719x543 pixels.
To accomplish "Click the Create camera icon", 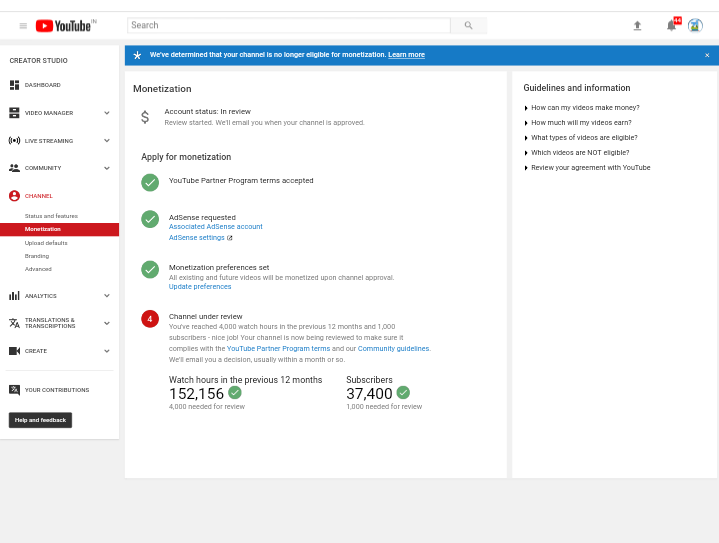I will point(14,351).
